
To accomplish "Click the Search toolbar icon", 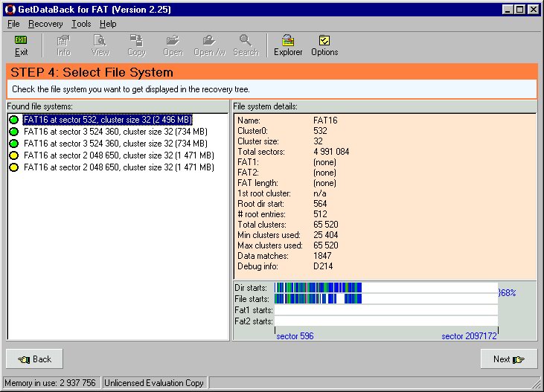I will 246,45.
